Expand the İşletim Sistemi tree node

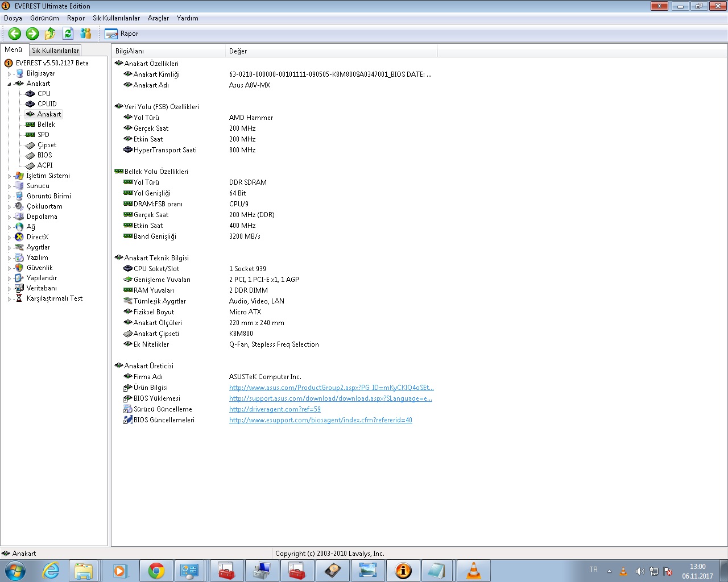pos(9,176)
